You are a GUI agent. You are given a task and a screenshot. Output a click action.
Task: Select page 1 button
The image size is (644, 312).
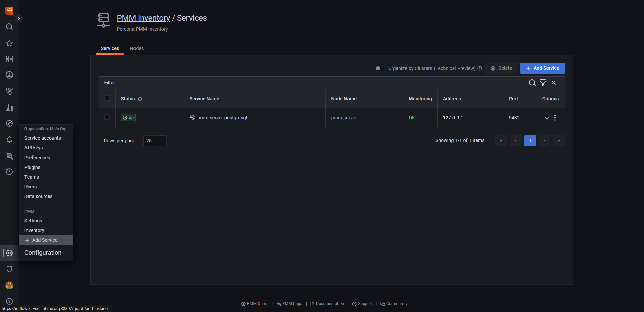pos(530,141)
